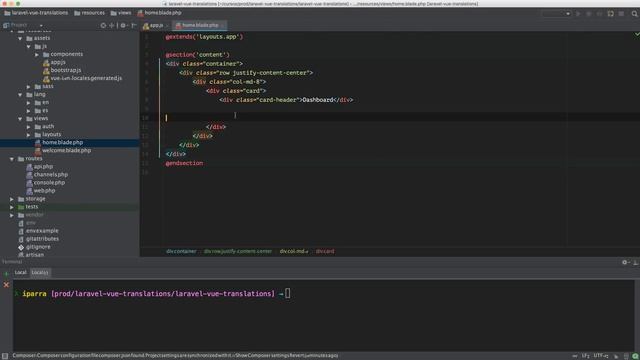The height and width of the screenshot is (360, 640).
Task: Expand the auth folder
Action: [29, 127]
